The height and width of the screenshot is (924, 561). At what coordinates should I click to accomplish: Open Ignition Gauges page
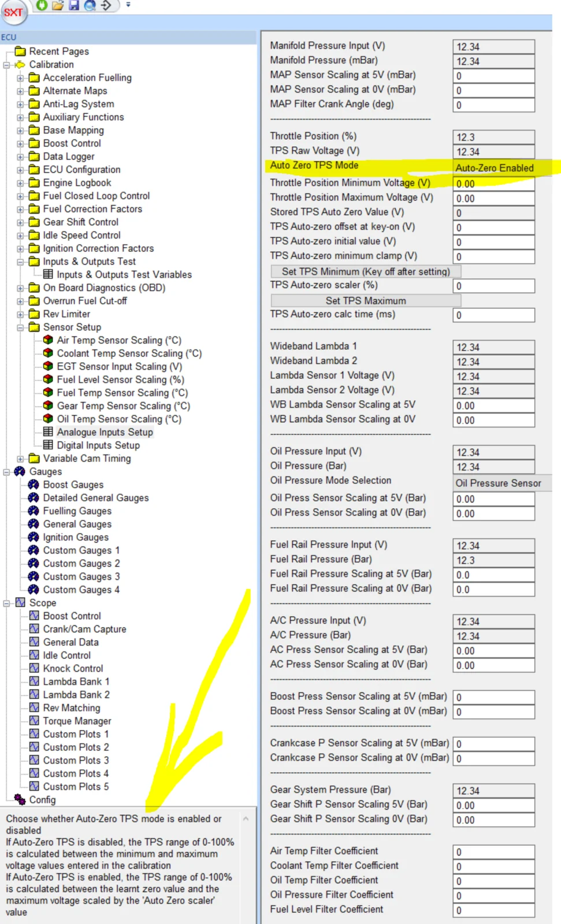pos(76,537)
